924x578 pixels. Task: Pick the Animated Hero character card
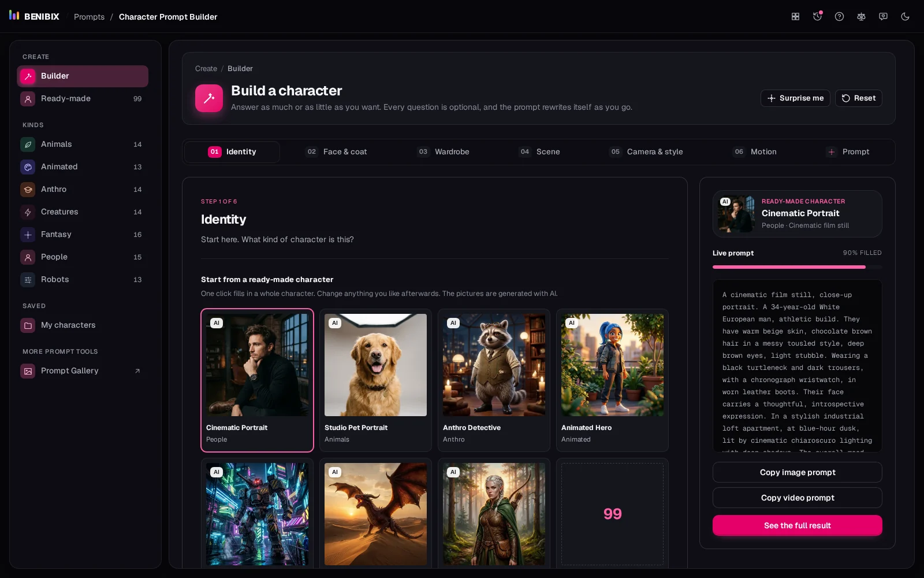pyautogui.click(x=612, y=380)
